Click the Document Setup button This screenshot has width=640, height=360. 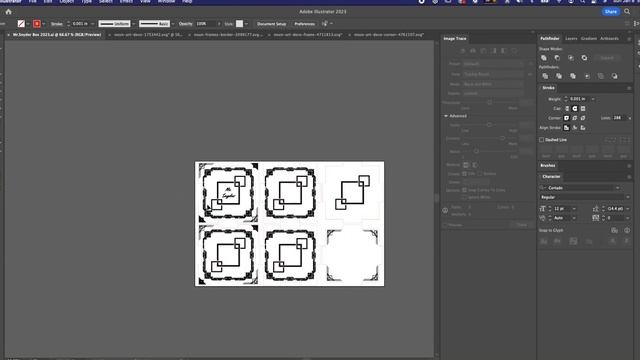(271, 24)
